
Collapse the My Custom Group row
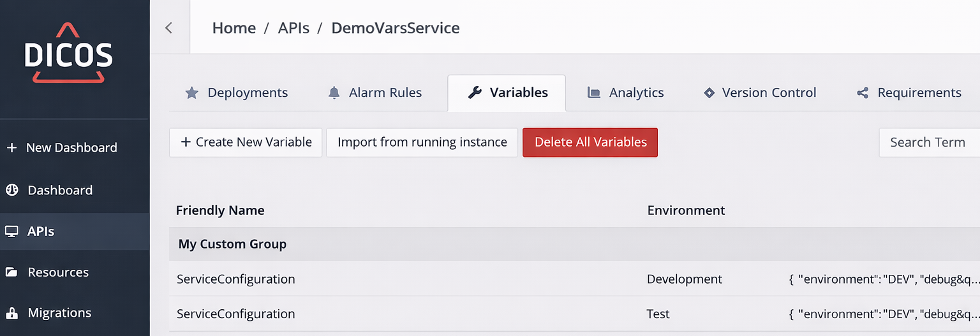pyautogui.click(x=232, y=244)
